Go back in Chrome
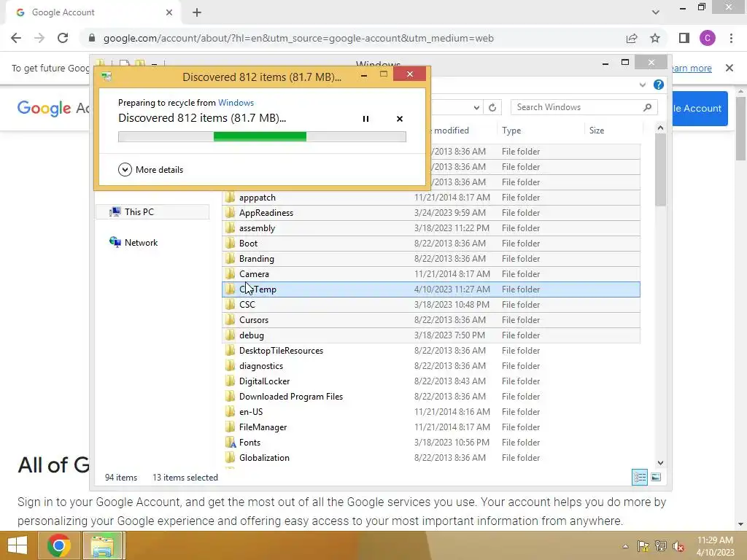 tap(16, 38)
